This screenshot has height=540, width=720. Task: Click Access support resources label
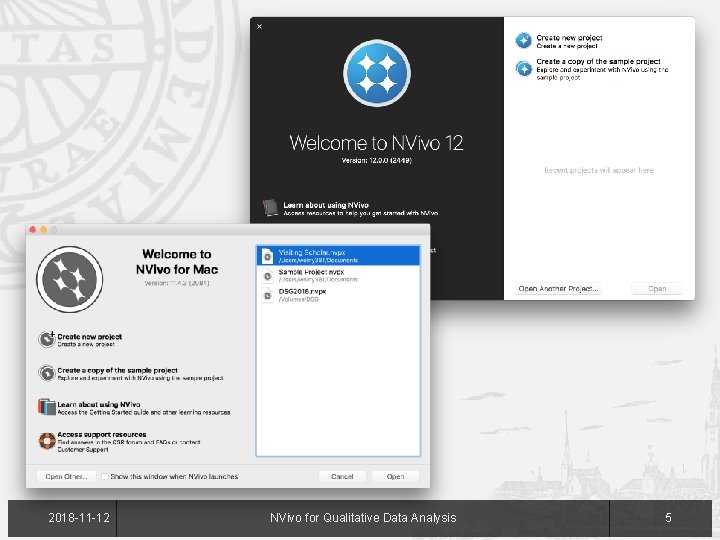[102, 434]
